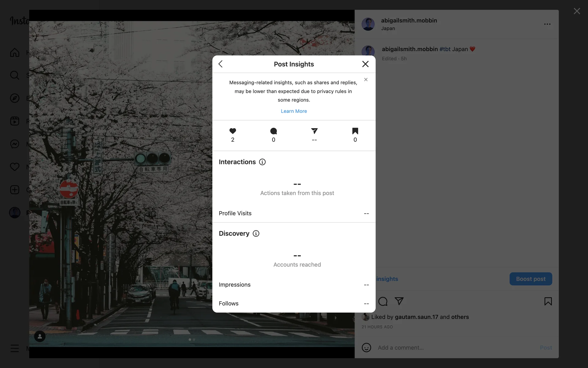Image resolution: width=588 pixels, height=368 pixels.
Task: Open the Learn More link
Action: (294, 111)
